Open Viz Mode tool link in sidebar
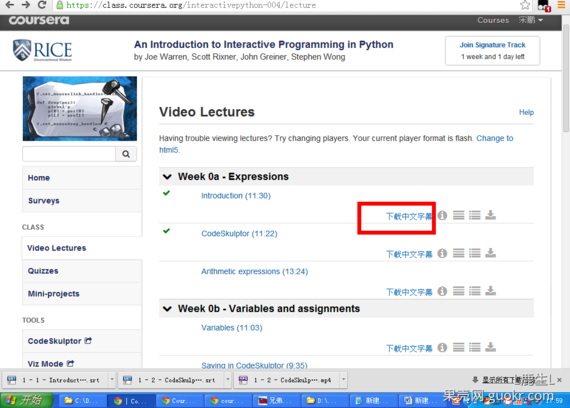Image resolution: width=570 pixels, height=408 pixels. coord(82,361)
